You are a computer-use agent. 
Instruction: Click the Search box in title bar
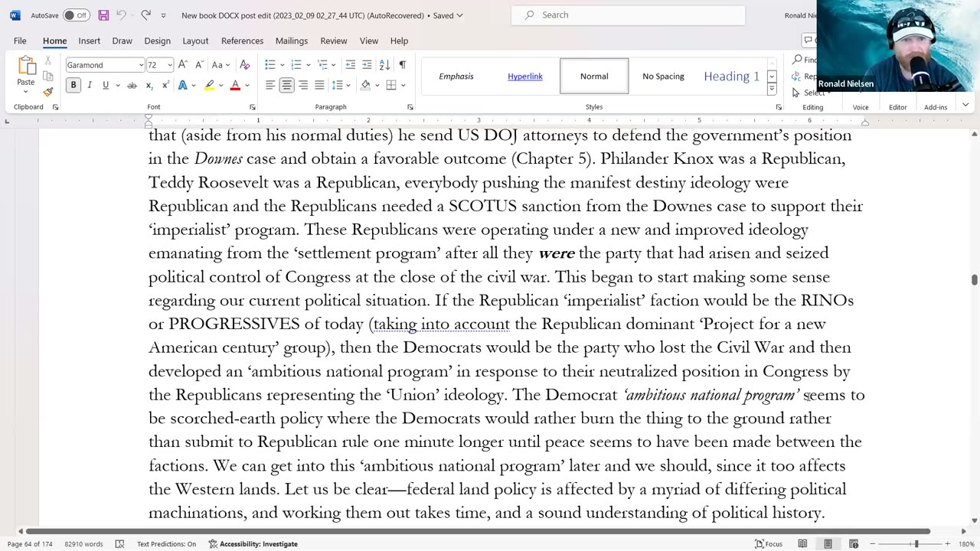pyautogui.click(x=628, y=15)
